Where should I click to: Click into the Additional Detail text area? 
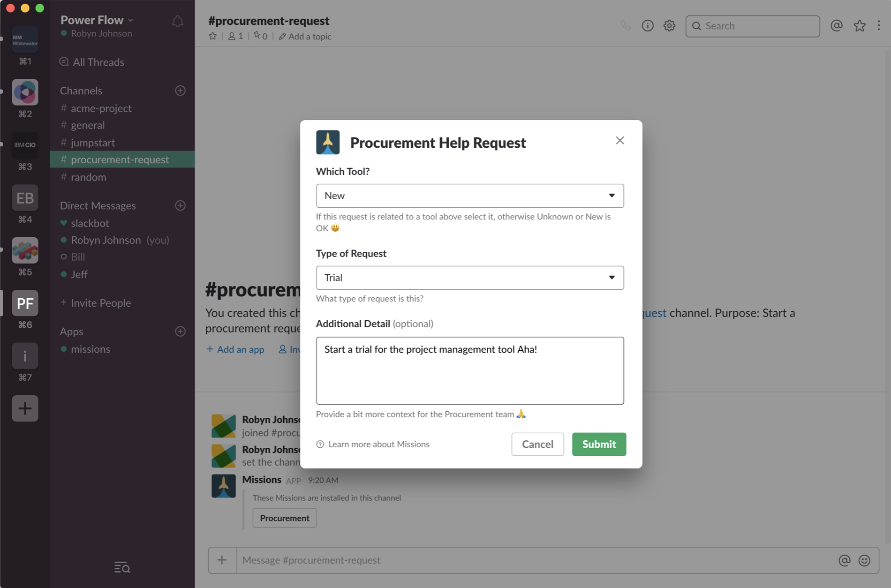pyautogui.click(x=470, y=370)
